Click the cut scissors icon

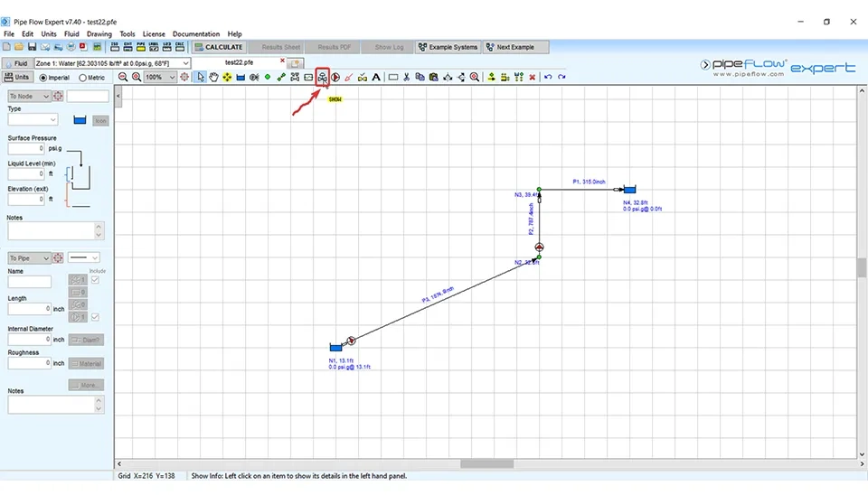tap(407, 78)
